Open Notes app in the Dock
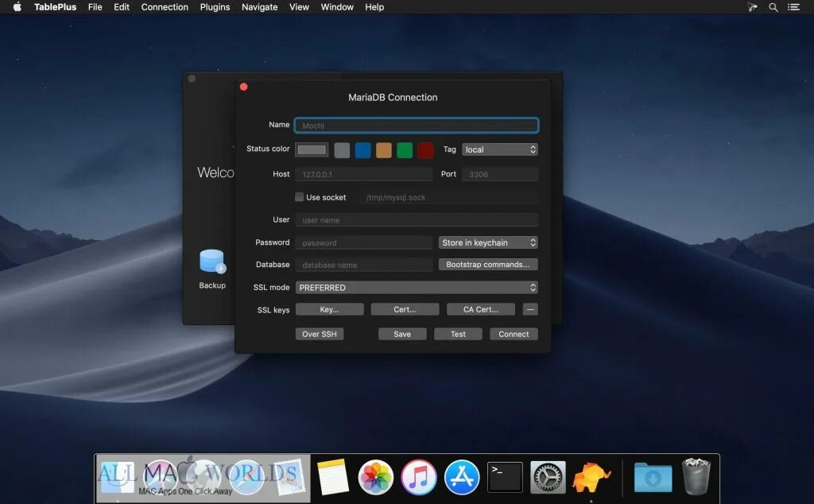 click(332, 476)
